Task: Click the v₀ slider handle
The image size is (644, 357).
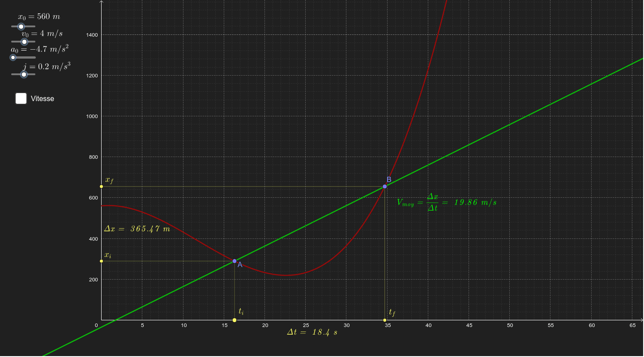Action: tap(25, 42)
